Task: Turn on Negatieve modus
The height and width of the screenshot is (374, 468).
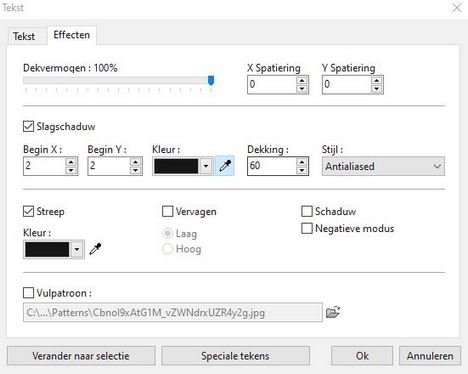Action: coord(307,228)
